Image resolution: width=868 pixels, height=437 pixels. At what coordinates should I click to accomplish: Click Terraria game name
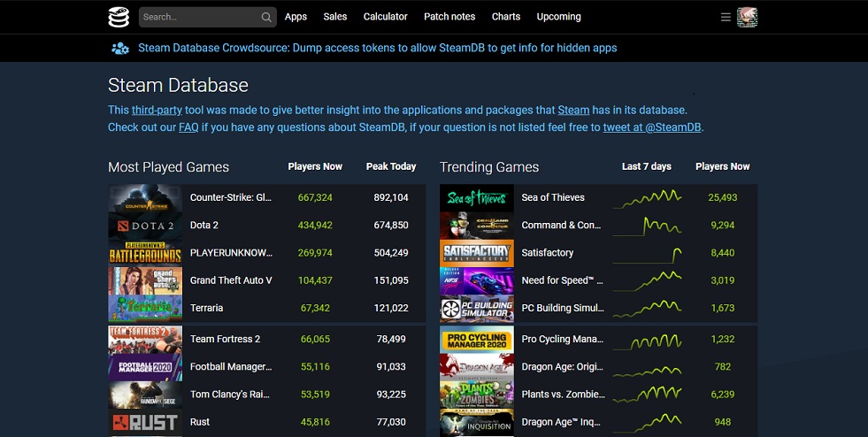tap(206, 308)
